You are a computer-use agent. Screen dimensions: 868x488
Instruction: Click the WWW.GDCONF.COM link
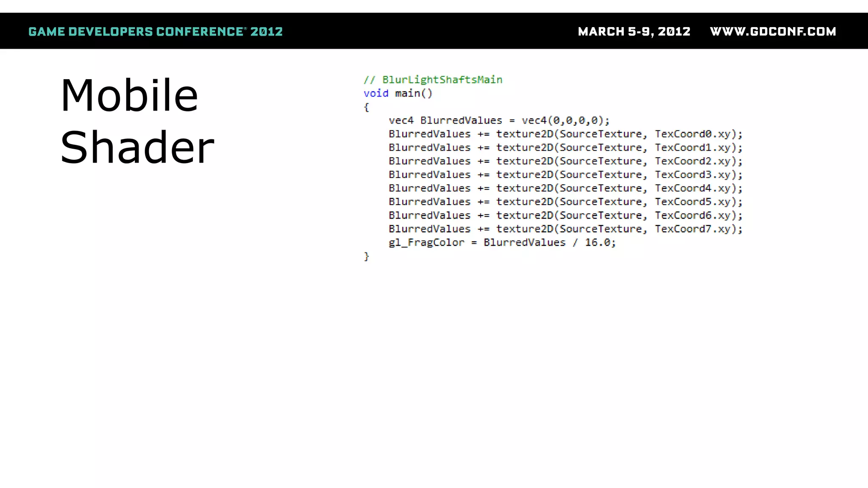point(773,32)
